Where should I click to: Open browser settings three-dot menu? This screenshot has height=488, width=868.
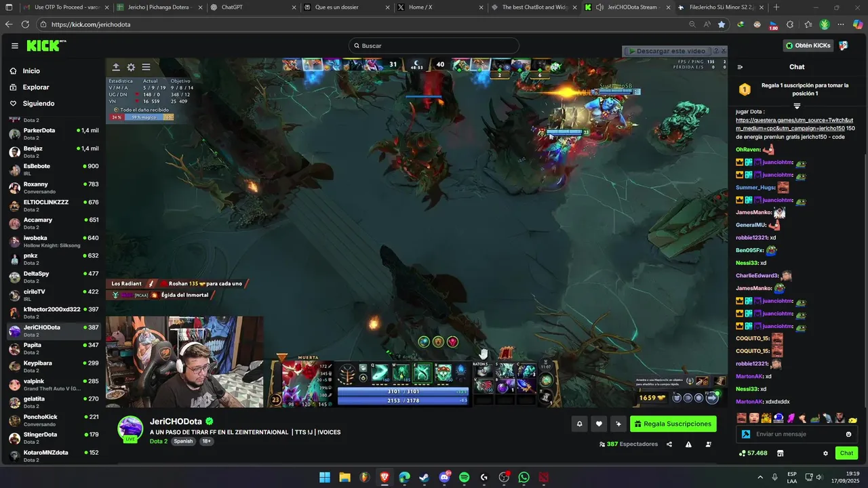(x=841, y=24)
